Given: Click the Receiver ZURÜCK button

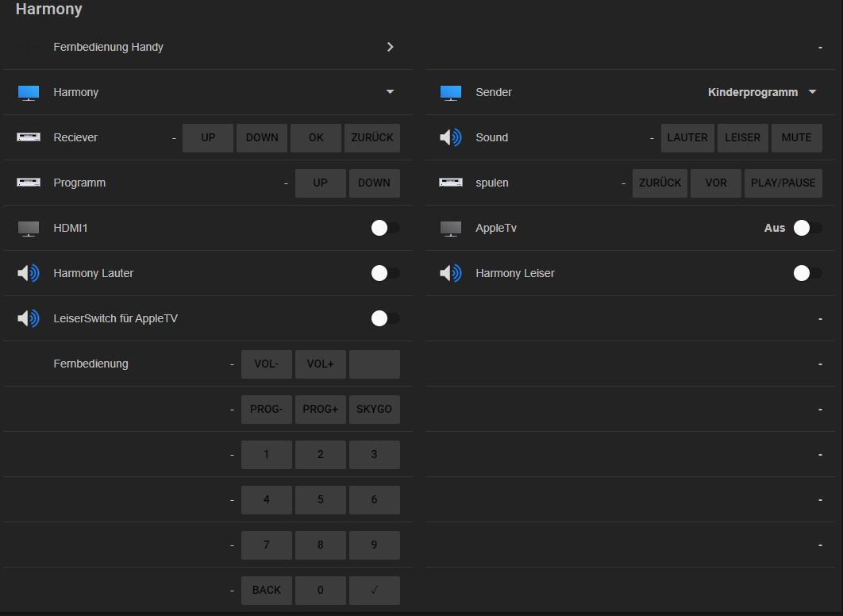Looking at the screenshot, I should (x=372, y=137).
